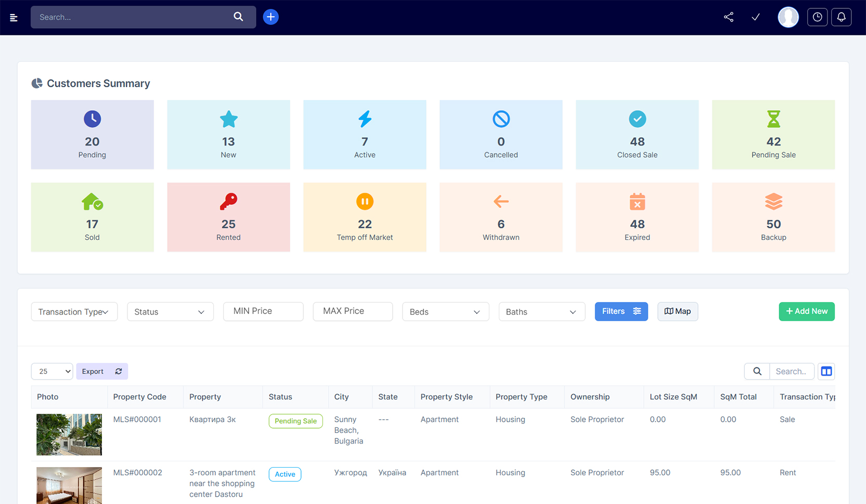866x504 pixels.
Task: Open the rows-per-page 25 selector
Action: (52, 371)
